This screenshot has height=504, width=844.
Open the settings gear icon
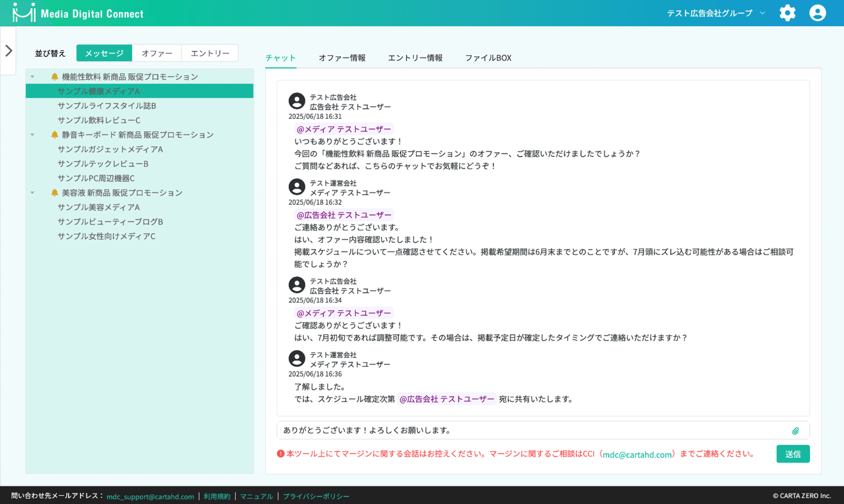coord(787,13)
